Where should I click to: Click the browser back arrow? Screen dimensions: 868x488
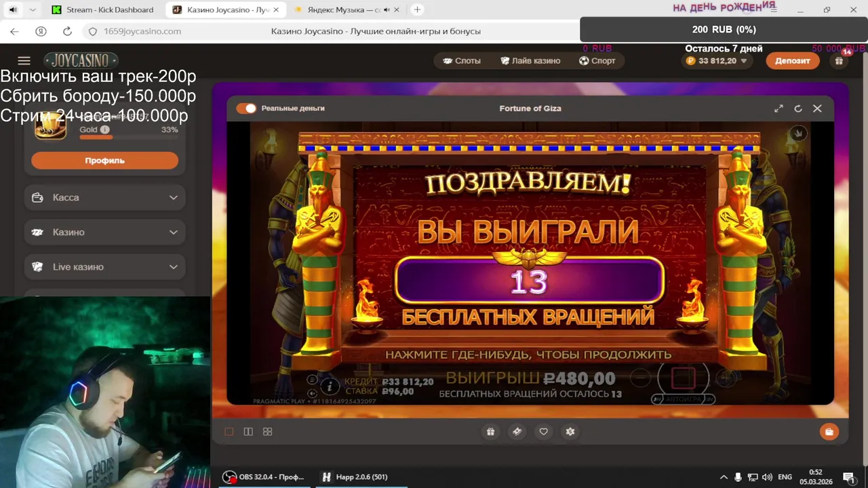[15, 31]
